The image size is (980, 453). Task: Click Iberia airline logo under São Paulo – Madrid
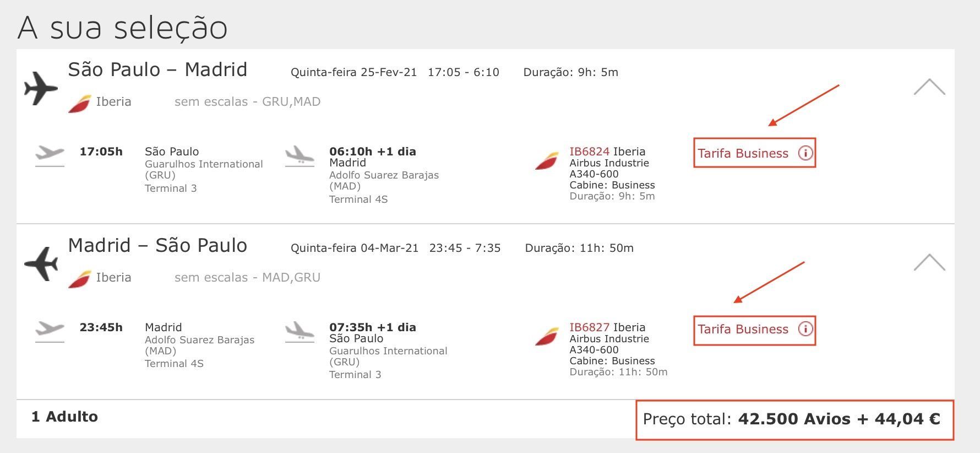coord(80,104)
